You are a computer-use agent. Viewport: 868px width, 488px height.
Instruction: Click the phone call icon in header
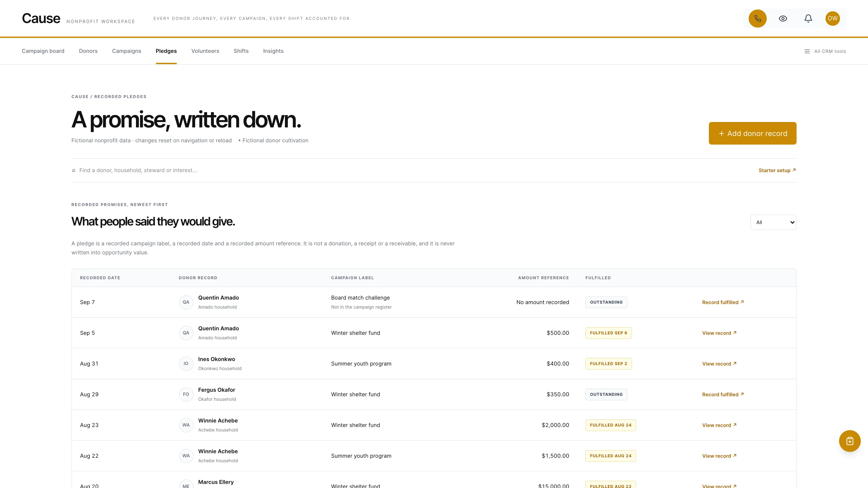757,19
